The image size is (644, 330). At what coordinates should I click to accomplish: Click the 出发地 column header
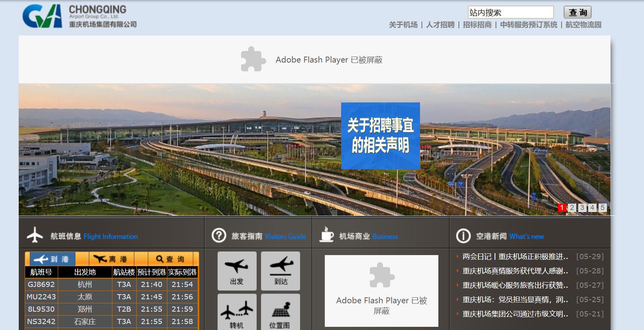pos(85,272)
